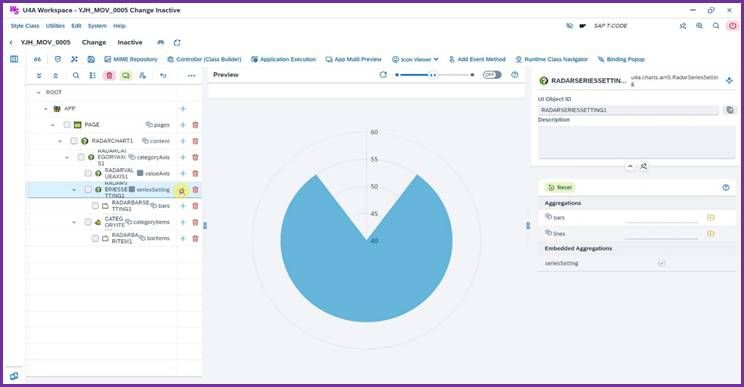Check the barItems row checkbox
The image size is (744, 387).
(x=95, y=238)
